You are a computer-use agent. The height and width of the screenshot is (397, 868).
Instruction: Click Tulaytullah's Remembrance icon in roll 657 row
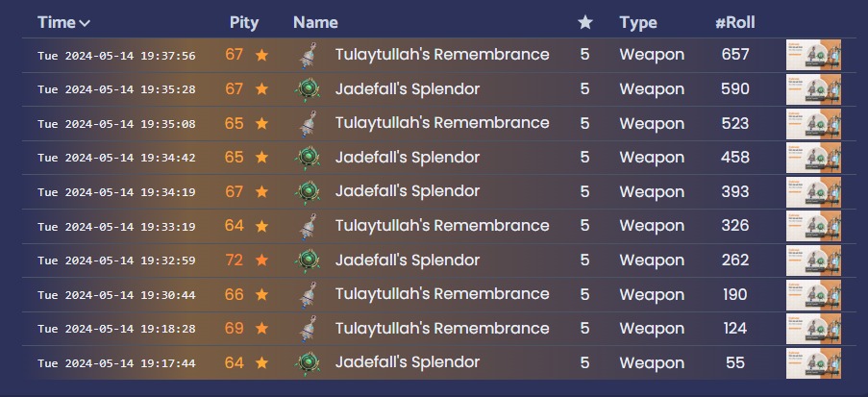point(308,56)
